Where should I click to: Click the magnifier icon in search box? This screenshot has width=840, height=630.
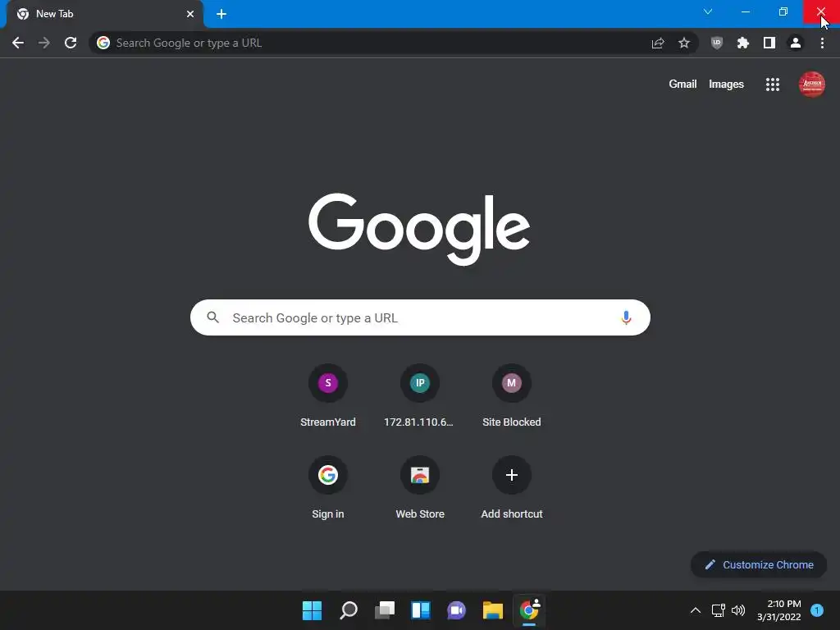pyautogui.click(x=212, y=317)
